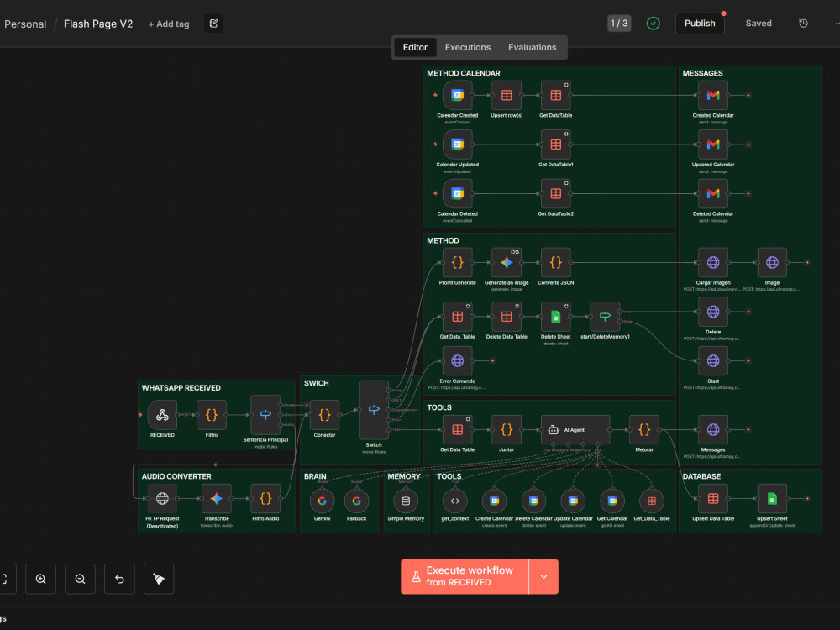Select the Messages HTTP node

click(713, 430)
